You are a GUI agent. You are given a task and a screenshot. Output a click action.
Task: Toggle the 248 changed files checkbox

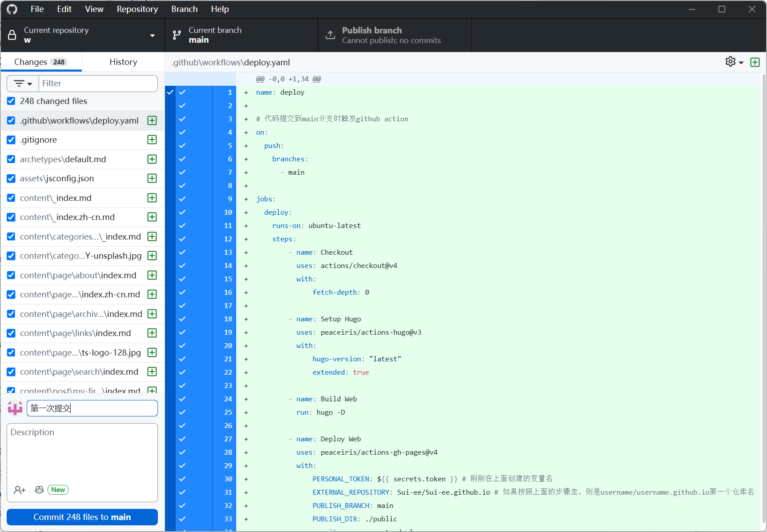(11, 101)
